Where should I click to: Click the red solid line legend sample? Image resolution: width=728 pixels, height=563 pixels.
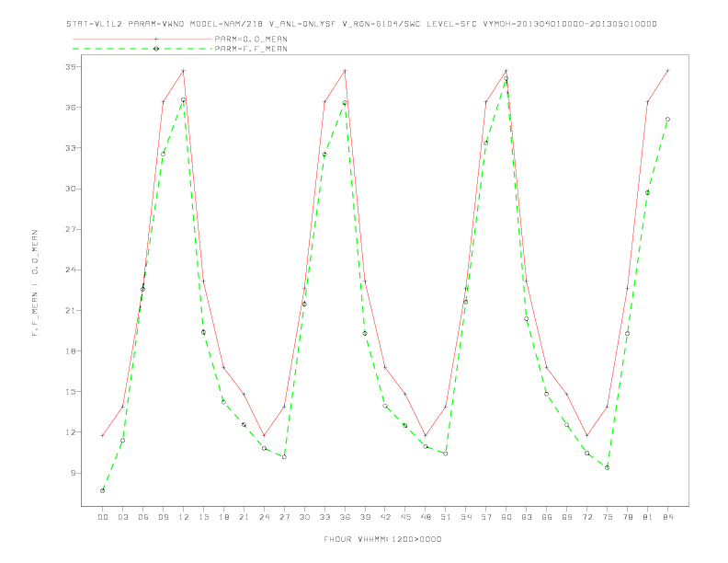142,39
